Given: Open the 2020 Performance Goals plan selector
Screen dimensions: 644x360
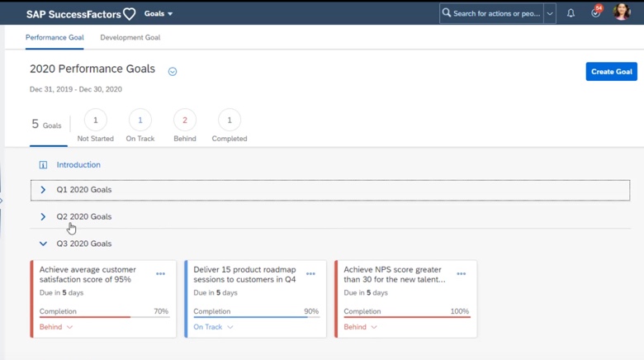Looking at the screenshot, I should point(173,72).
